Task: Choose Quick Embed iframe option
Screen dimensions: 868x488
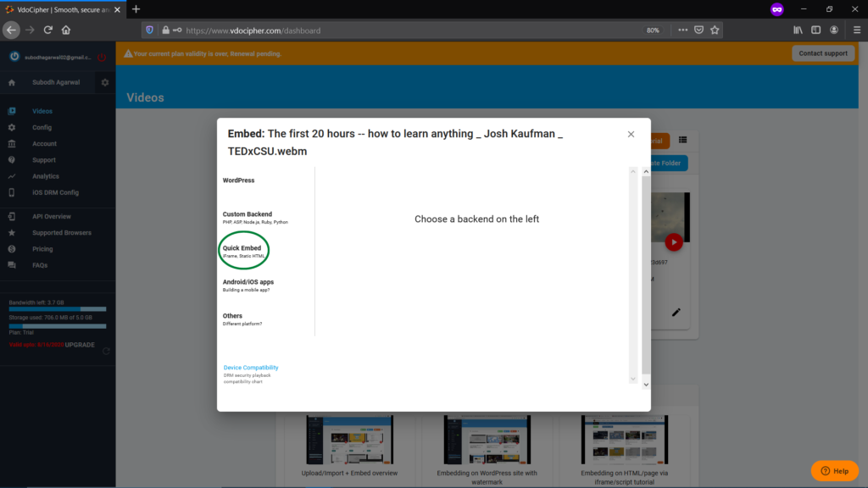Action: coord(243,251)
